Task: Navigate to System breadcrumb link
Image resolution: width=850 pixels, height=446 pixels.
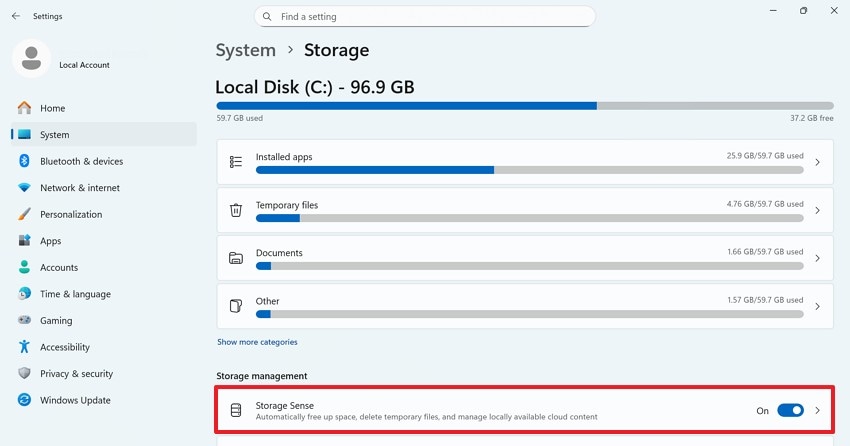Action: click(245, 50)
